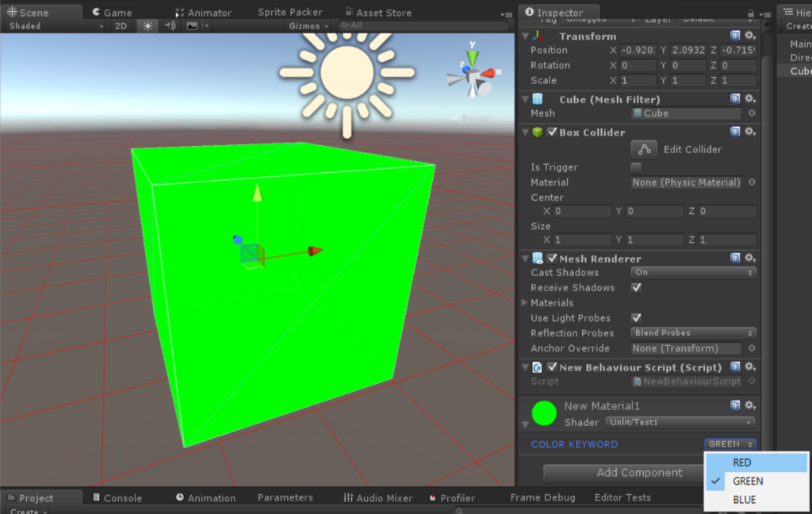
Task: Collapse the Transform component foldout
Action: pyautogui.click(x=525, y=36)
